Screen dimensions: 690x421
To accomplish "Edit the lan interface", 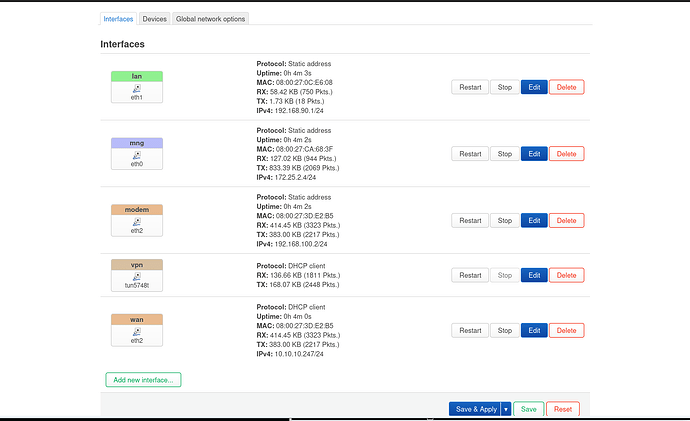I will tap(534, 87).
